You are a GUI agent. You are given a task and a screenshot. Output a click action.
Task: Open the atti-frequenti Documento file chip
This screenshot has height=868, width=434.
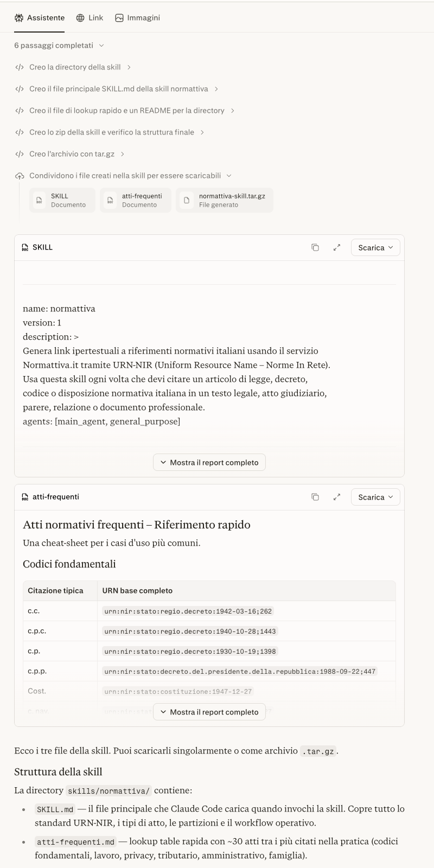click(x=136, y=200)
